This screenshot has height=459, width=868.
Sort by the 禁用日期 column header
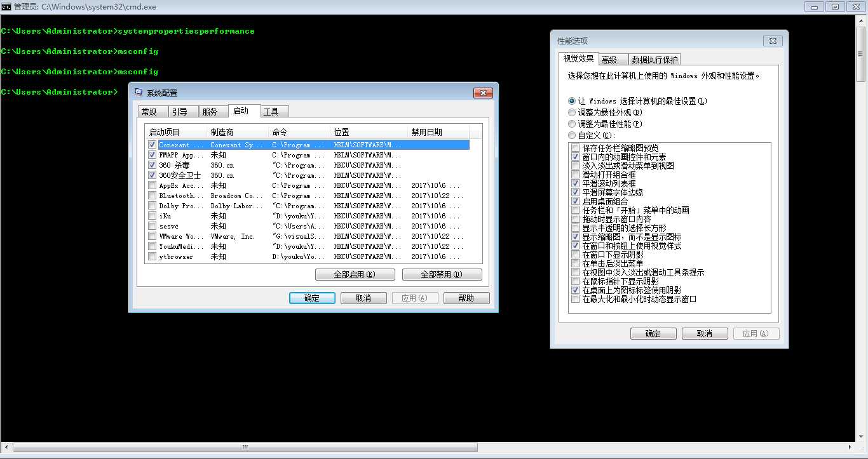[438, 132]
